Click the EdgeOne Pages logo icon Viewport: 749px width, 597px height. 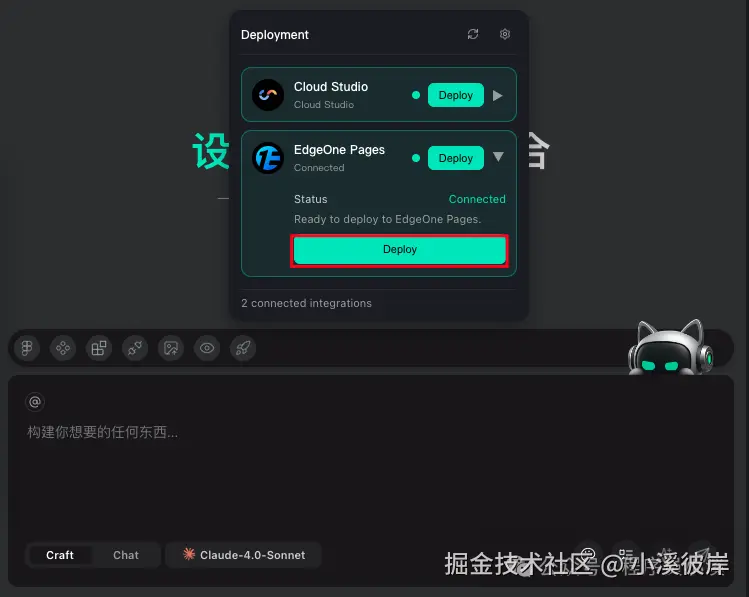coord(268,158)
